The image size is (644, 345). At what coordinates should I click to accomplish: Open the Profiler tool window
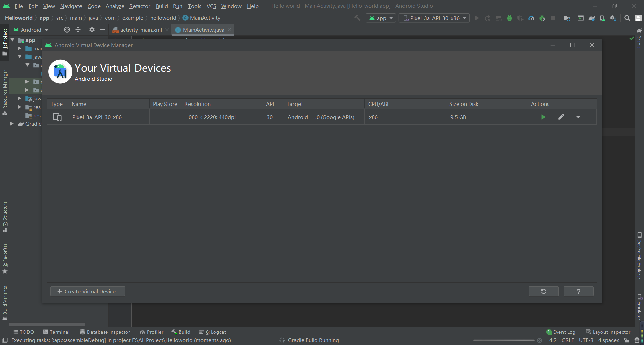coord(152,332)
